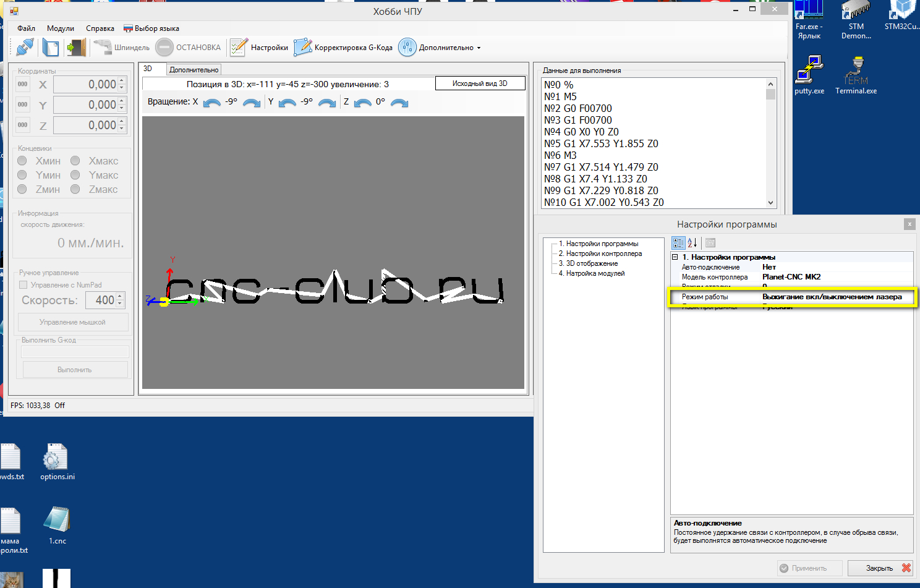Select the Zмин limit switch radio

click(22, 189)
